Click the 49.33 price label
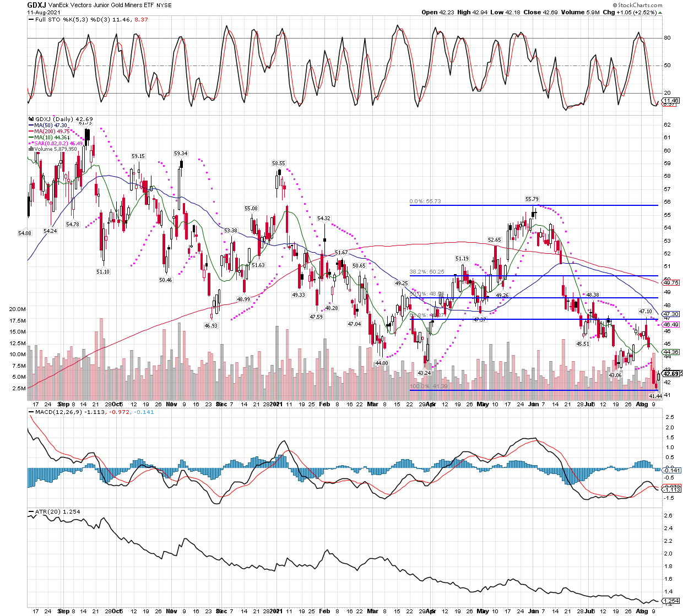 coord(298,295)
